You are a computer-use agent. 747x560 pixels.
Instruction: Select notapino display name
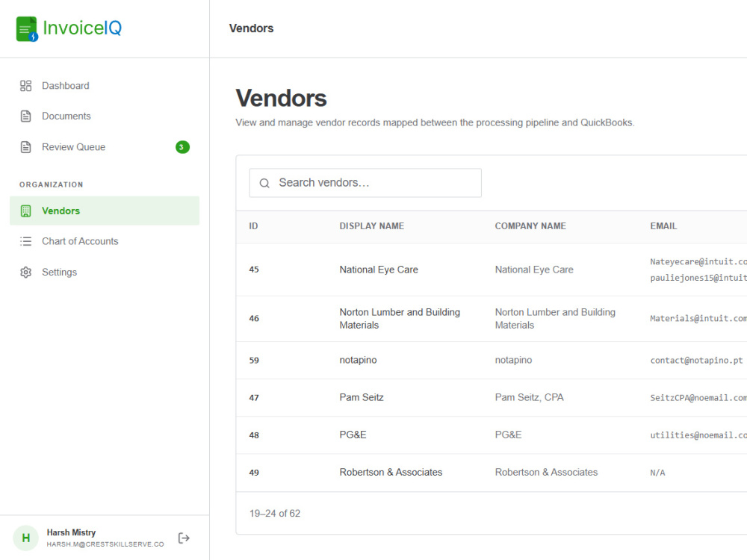click(358, 360)
